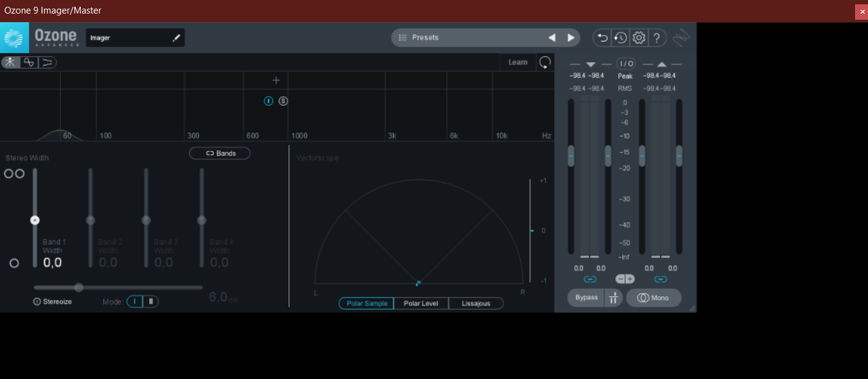Go to the previous preset arrow

pos(552,38)
